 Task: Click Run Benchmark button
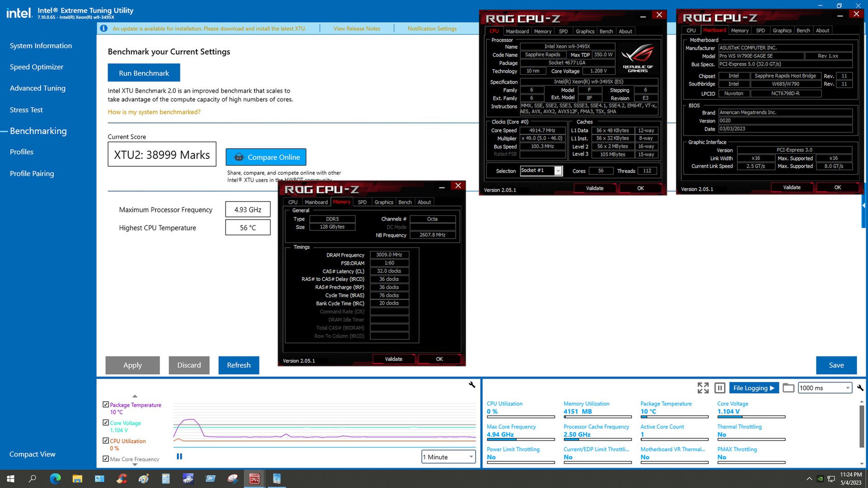[144, 73]
